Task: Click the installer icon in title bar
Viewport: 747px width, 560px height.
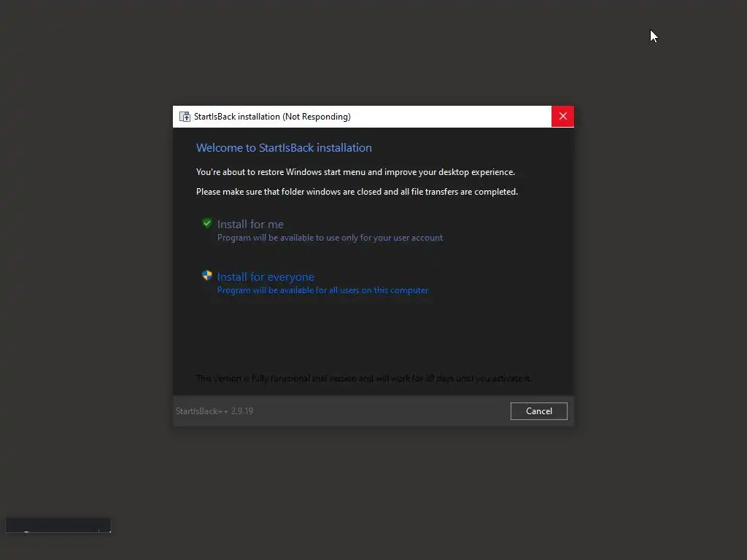Action: (185, 117)
